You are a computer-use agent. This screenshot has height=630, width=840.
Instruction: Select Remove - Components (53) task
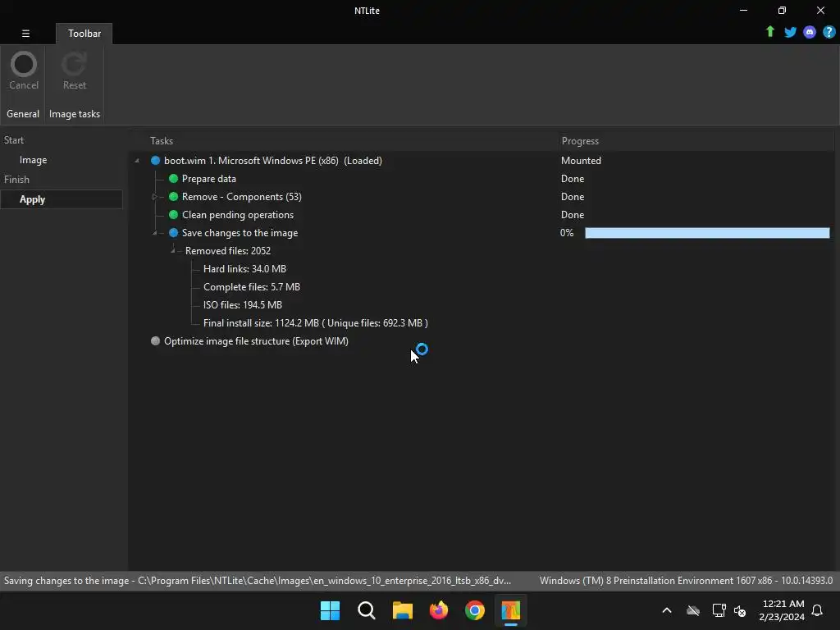(242, 197)
